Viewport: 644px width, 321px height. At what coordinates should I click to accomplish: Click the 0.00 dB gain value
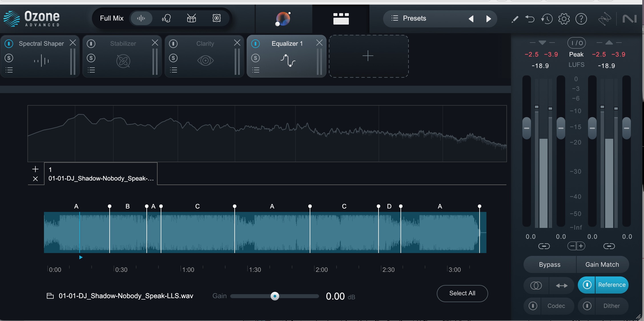(335, 296)
